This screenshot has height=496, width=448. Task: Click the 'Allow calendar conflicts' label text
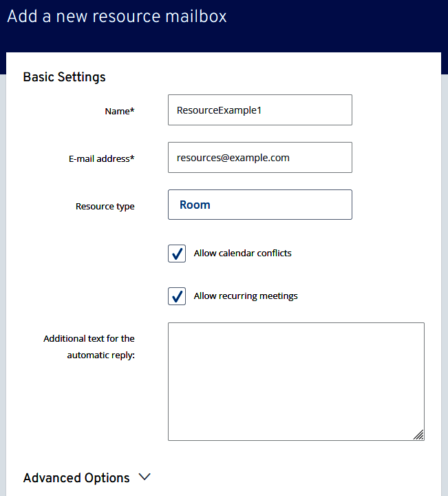tap(242, 254)
